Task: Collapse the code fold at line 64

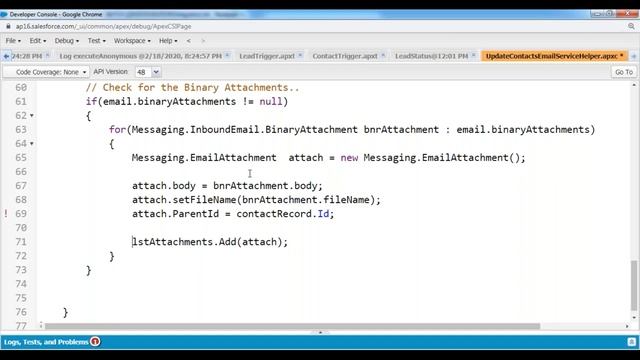Action: point(32,144)
